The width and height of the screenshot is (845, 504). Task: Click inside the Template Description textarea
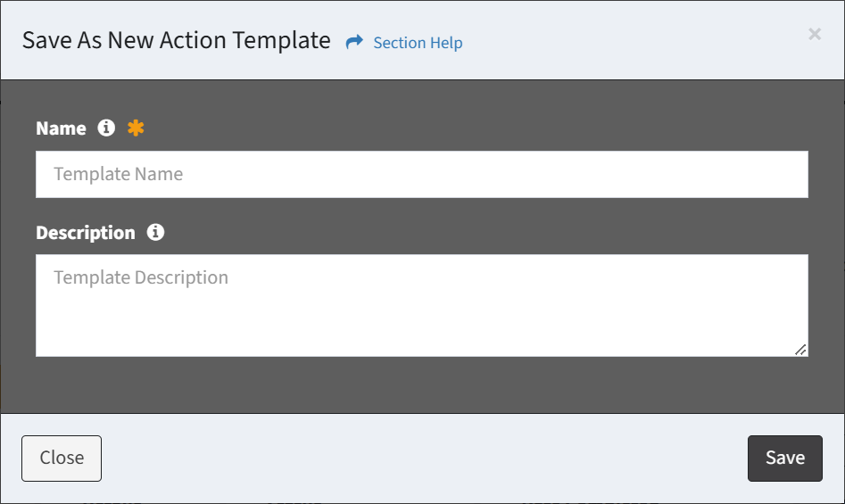click(421, 305)
